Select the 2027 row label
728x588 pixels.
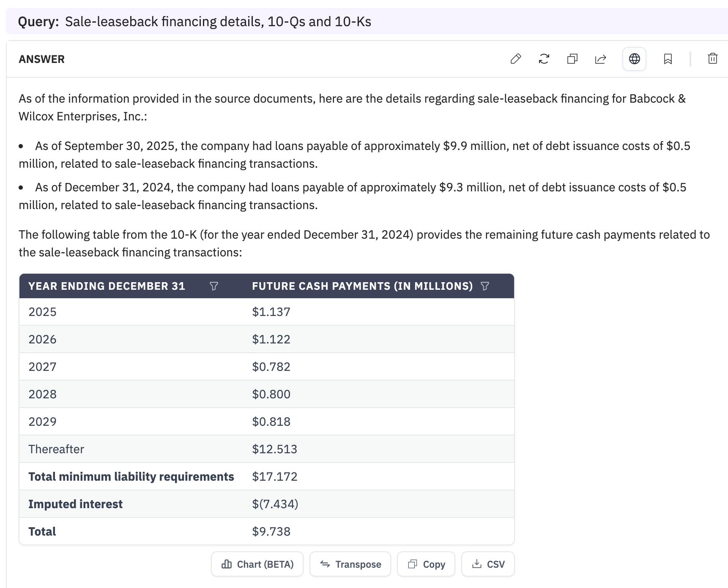pyautogui.click(x=42, y=367)
